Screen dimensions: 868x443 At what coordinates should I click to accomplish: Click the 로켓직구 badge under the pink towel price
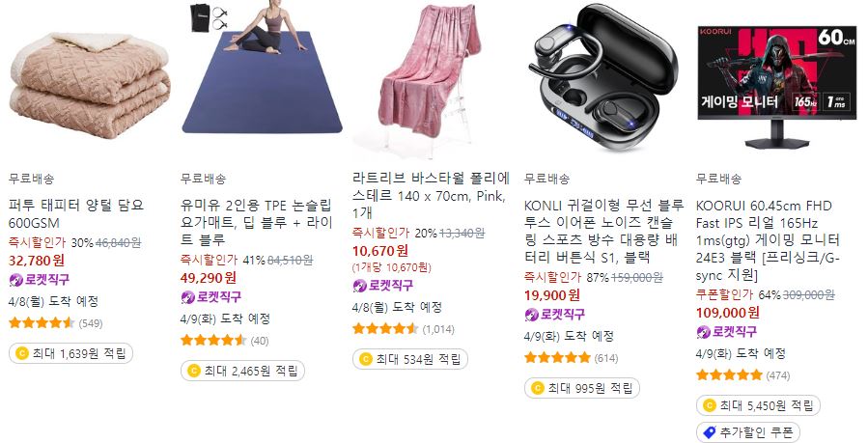point(383,286)
